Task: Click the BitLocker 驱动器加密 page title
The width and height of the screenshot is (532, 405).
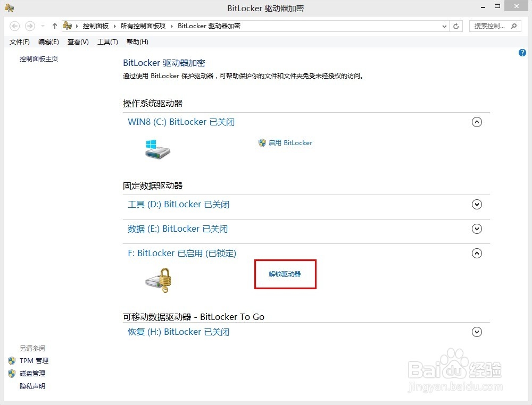Action: pyautogui.click(x=164, y=63)
